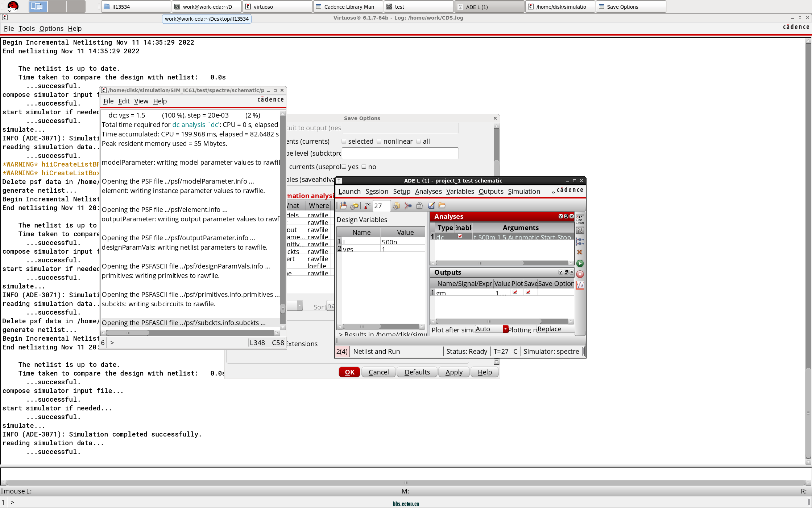Viewport: 812px width, 508px height.
Task: Undock the Outputs panel with float icon
Action: coord(566,272)
